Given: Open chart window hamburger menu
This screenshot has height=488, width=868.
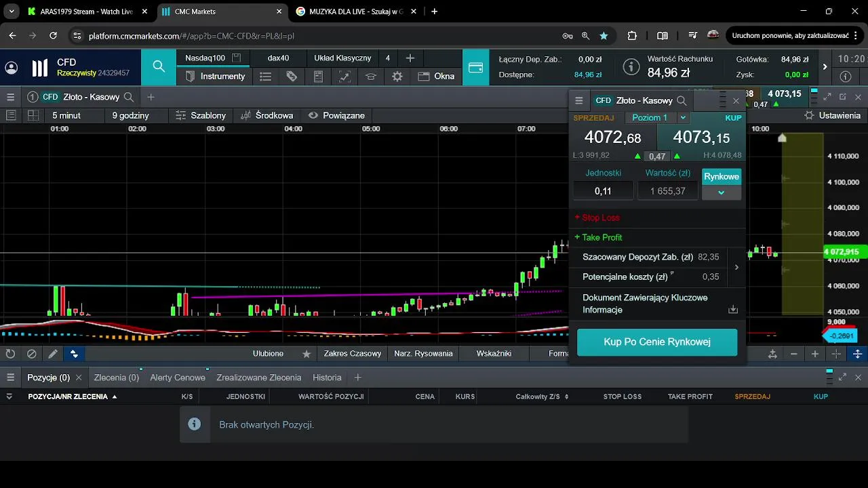Looking at the screenshot, I should (x=11, y=97).
